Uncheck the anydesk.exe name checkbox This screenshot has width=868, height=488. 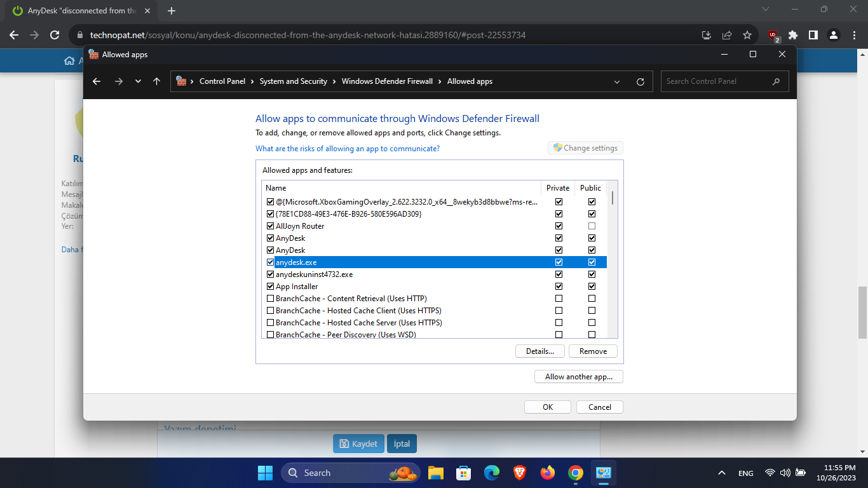(271, 262)
